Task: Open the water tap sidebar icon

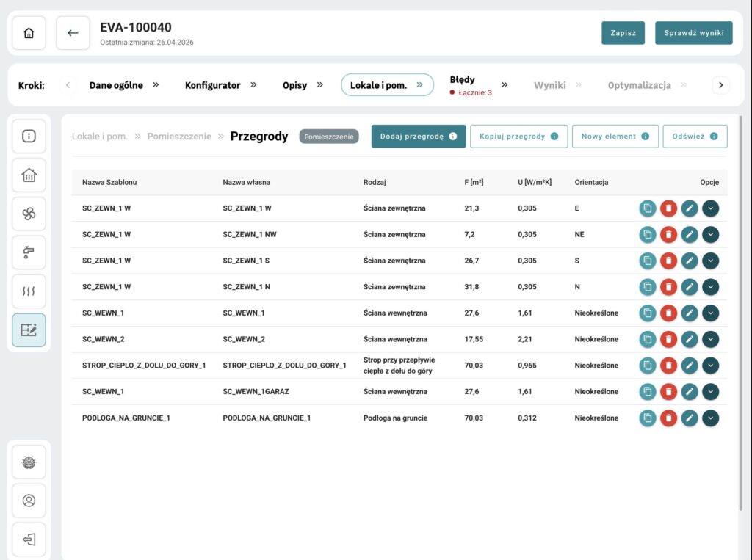Action: click(29, 252)
